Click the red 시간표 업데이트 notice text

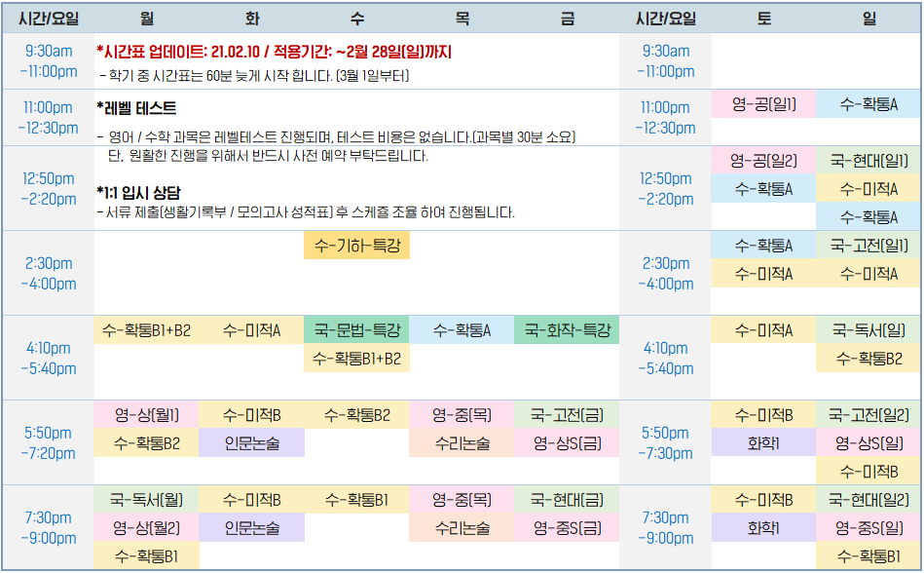(274, 52)
